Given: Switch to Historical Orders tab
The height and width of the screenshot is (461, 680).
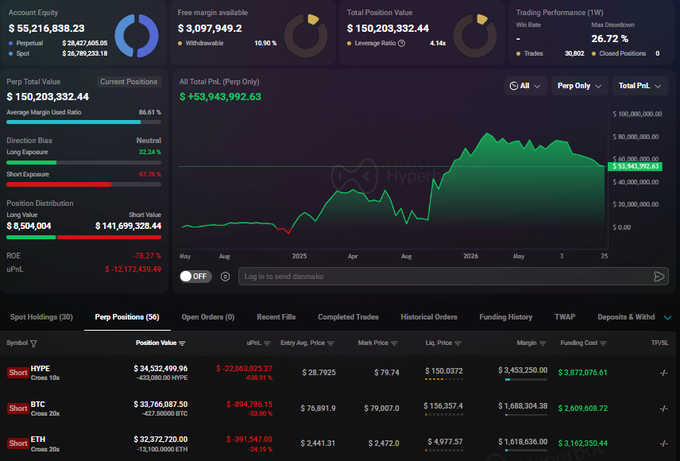Looking at the screenshot, I should (429, 317).
